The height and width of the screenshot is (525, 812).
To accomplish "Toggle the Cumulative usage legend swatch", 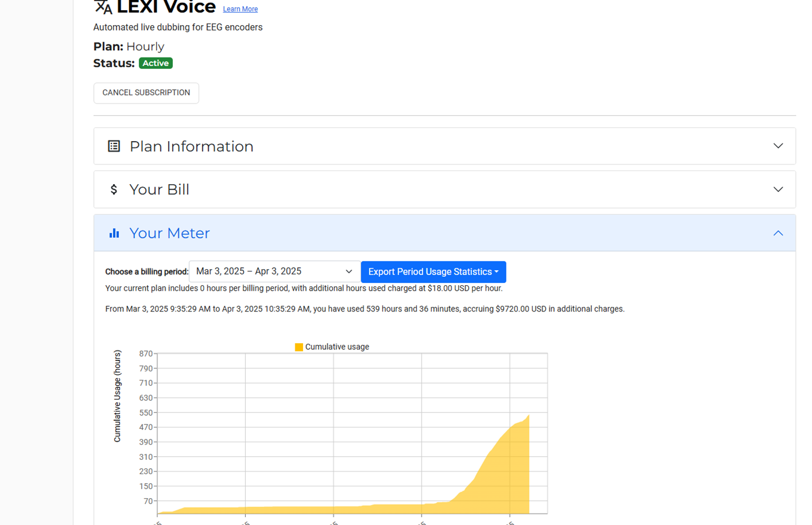I will [299, 347].
